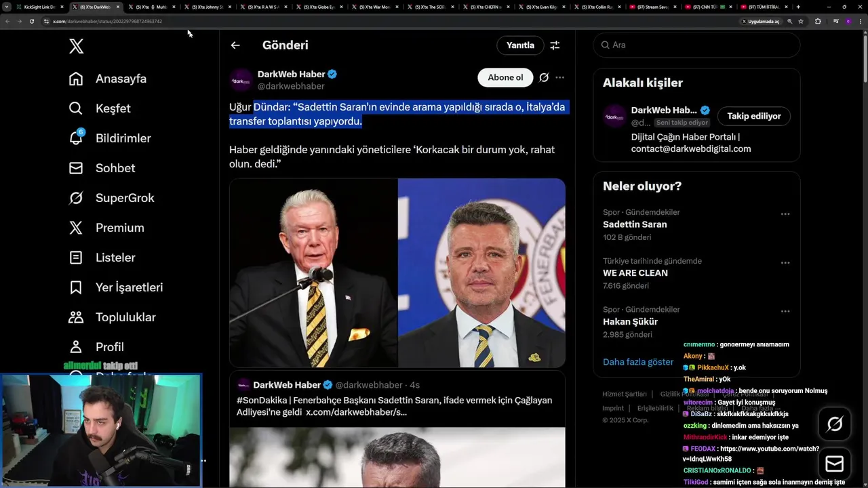
Task: Click the Profil person icon
Action: coord(76,347)
